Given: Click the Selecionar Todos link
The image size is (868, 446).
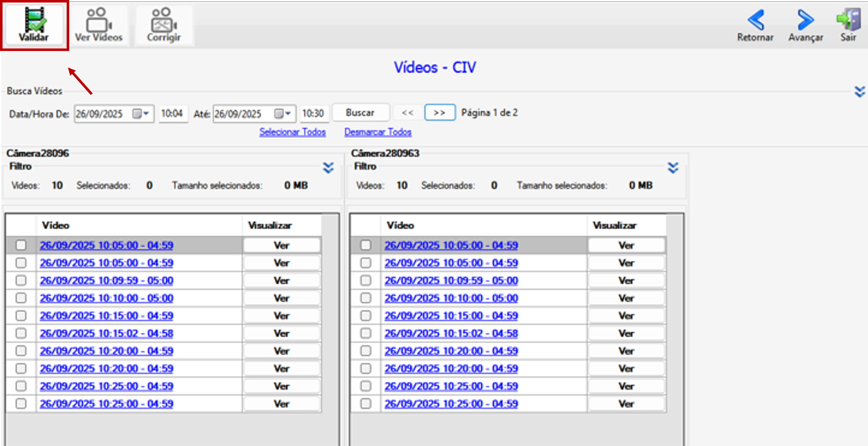Looking at the screenshot, I should tap(292, 132).
